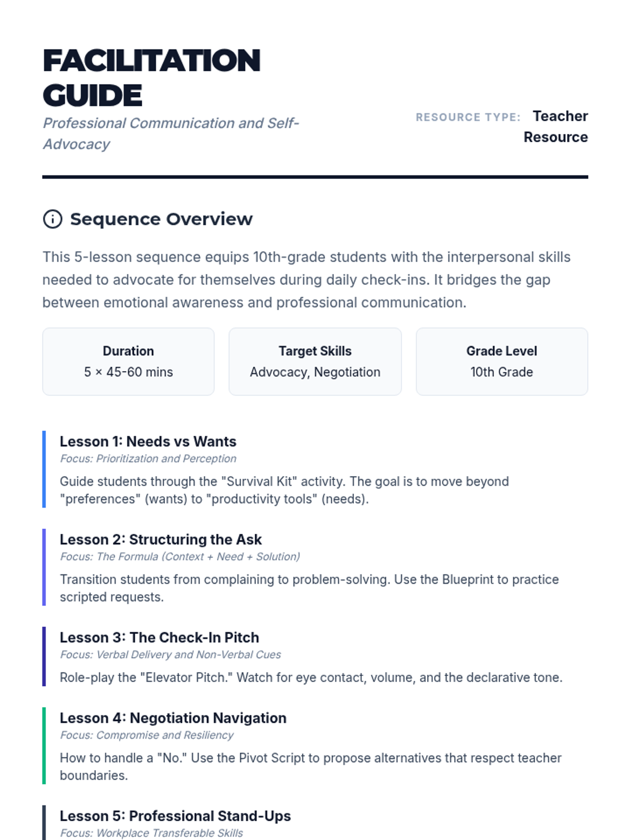Open Lesson 4: Negotiation Navigation heading
Image resolution: width=630 pixels, height=840 pixels.
coord(173,718)
